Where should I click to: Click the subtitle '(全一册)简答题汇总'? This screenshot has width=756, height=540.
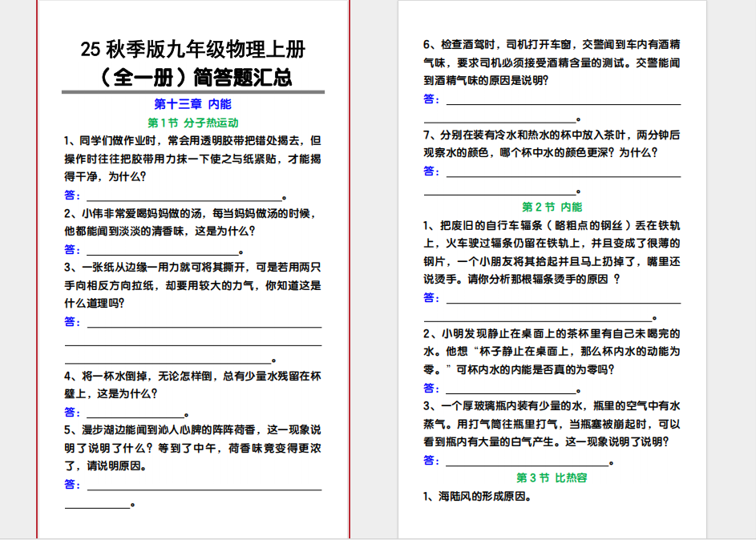192,78
